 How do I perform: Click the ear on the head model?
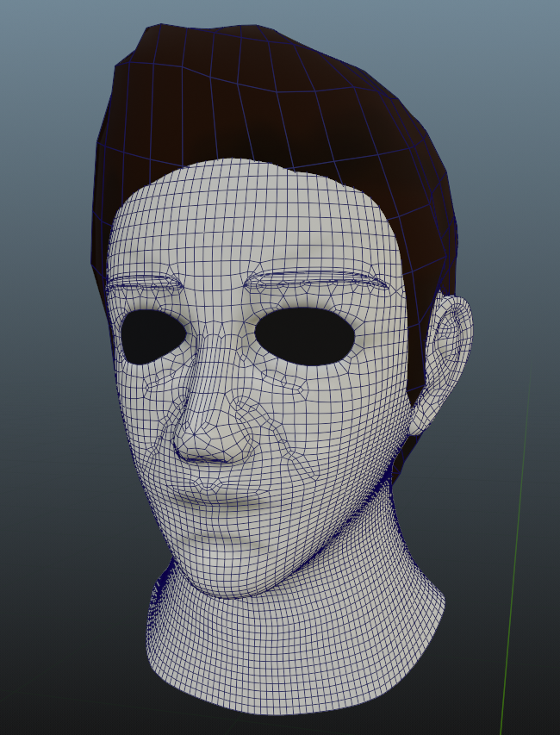pos(441,364)
